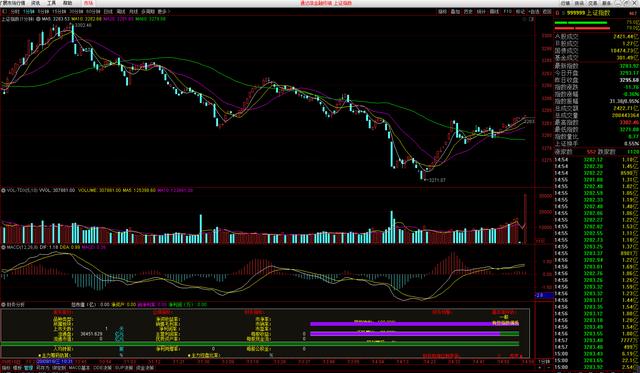The height and width of the screenshot is (373, 640).
Task: Open the 工具 menu
Action: pyautogui.click(x=51, y=3)
